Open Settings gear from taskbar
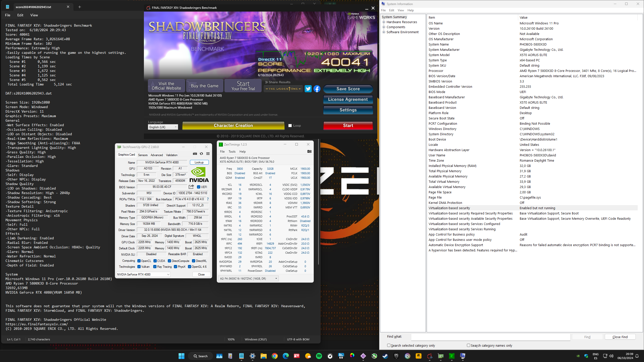Viewport: 644px width, 362px height. (x=252, y=356)
